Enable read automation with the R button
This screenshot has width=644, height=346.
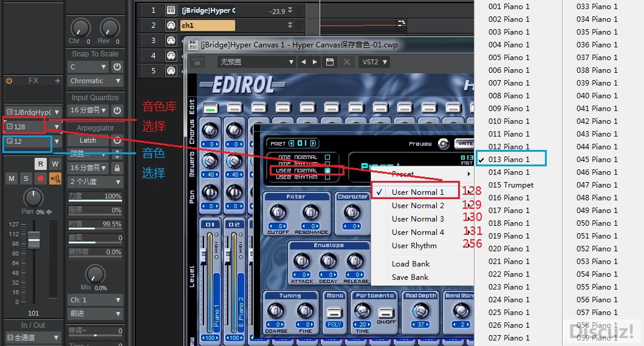40,164
